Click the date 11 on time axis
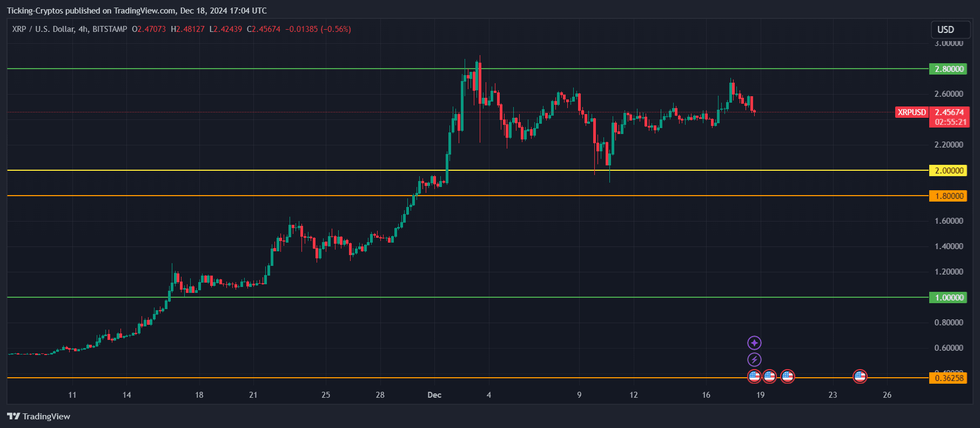This screenshot has width=980, height=428. [72, 395]
